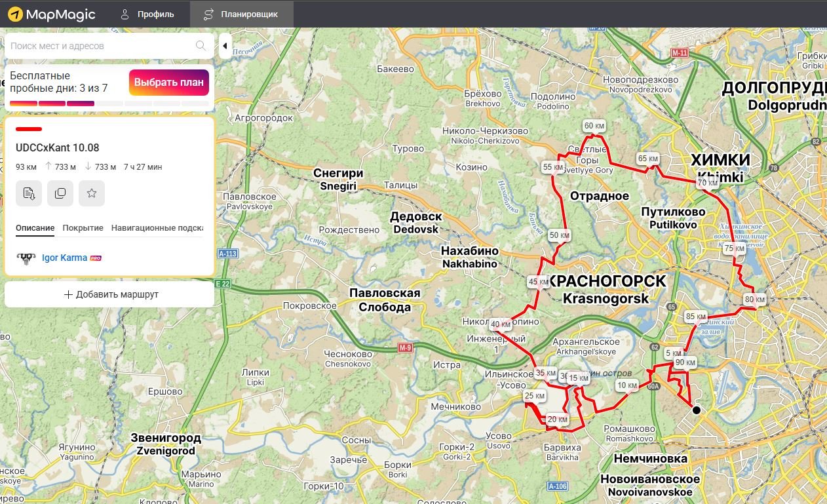The height and width of the screenshot is (504, 827).
Task: Open Igor Karma's profile link
Action: point(64,258)
